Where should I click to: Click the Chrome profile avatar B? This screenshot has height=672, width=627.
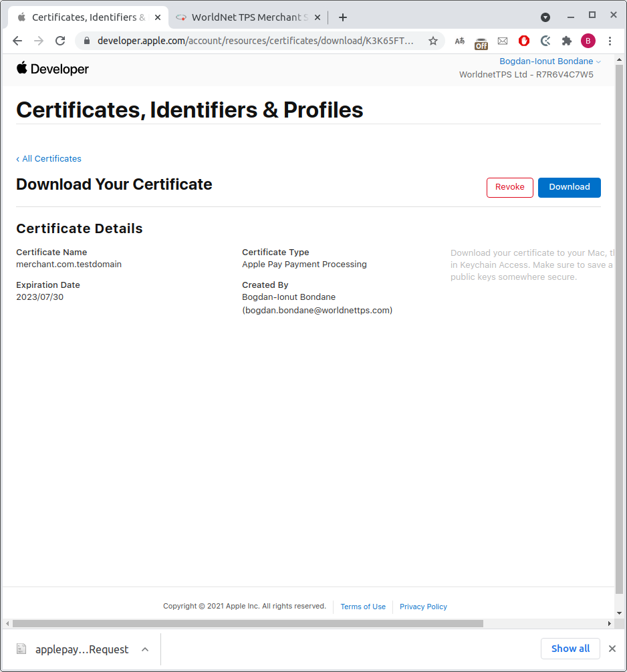click(x=588, y=41)
